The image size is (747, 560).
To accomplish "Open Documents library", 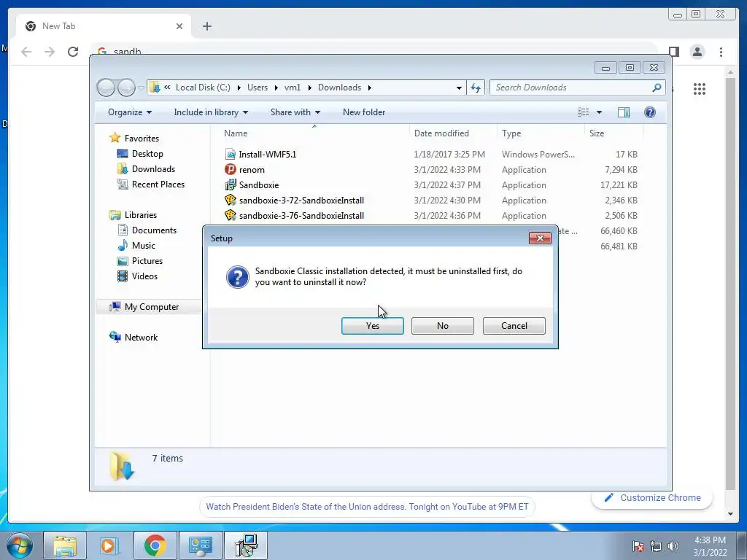I will click(154, 230).
